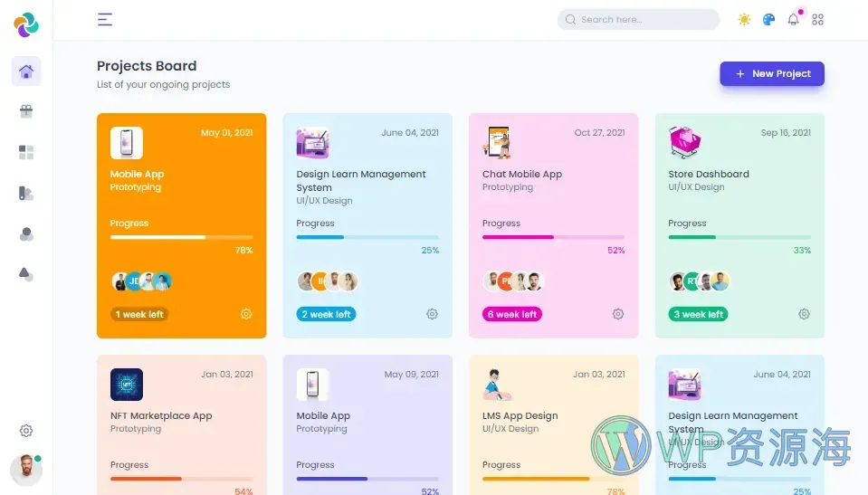Open the apps grid icon in header
868x495 pixels.
tap(818, 19)
